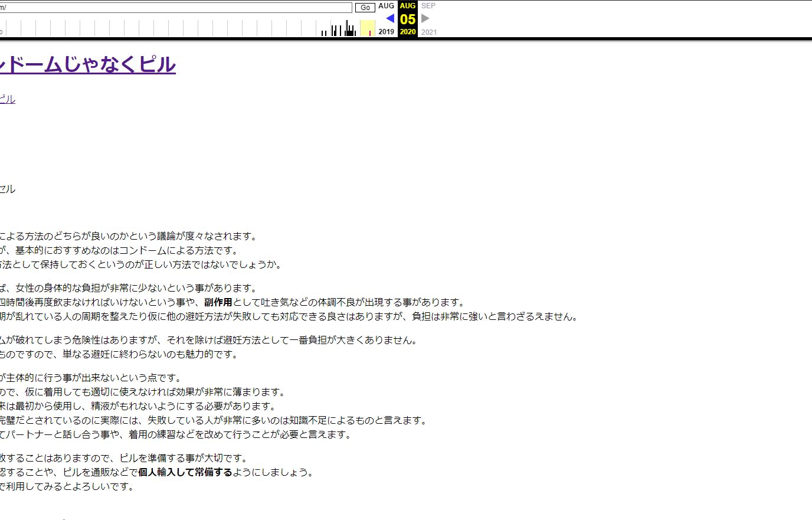
Task: Open the small purple ピル link under heading
Action: (7, 99)
